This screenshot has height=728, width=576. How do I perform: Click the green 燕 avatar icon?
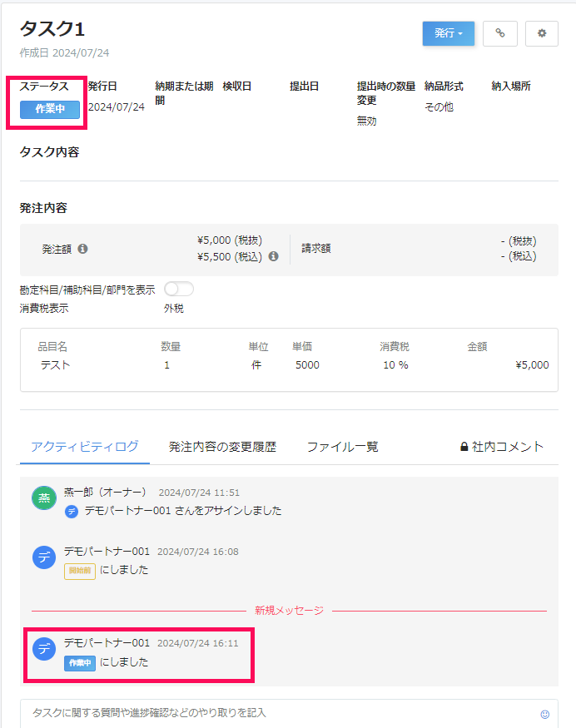point(44,498)
